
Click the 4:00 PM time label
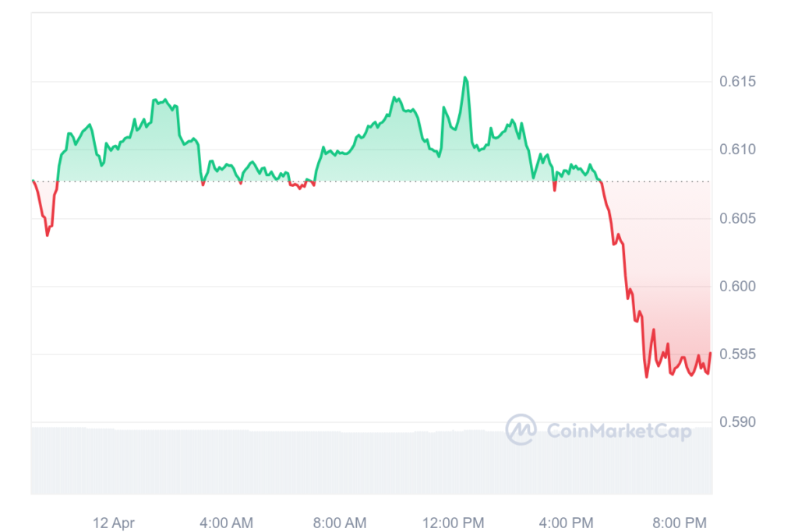click(x=566, y=523)
